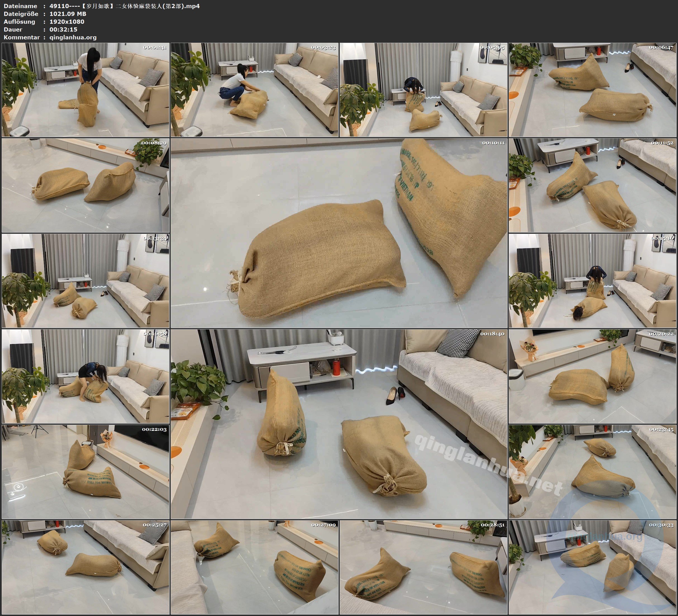Select the frame at 00:03:23

(x=254, y=89)
